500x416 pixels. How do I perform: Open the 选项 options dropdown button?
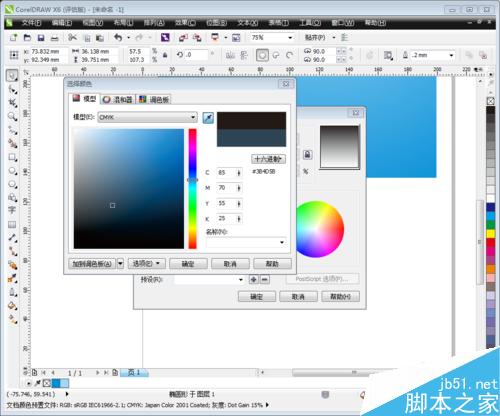(x=146, y=264)
